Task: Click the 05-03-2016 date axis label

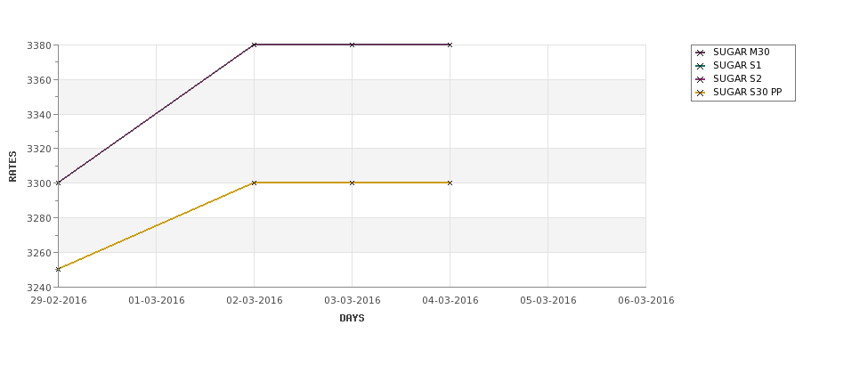Action: point(548,301)
